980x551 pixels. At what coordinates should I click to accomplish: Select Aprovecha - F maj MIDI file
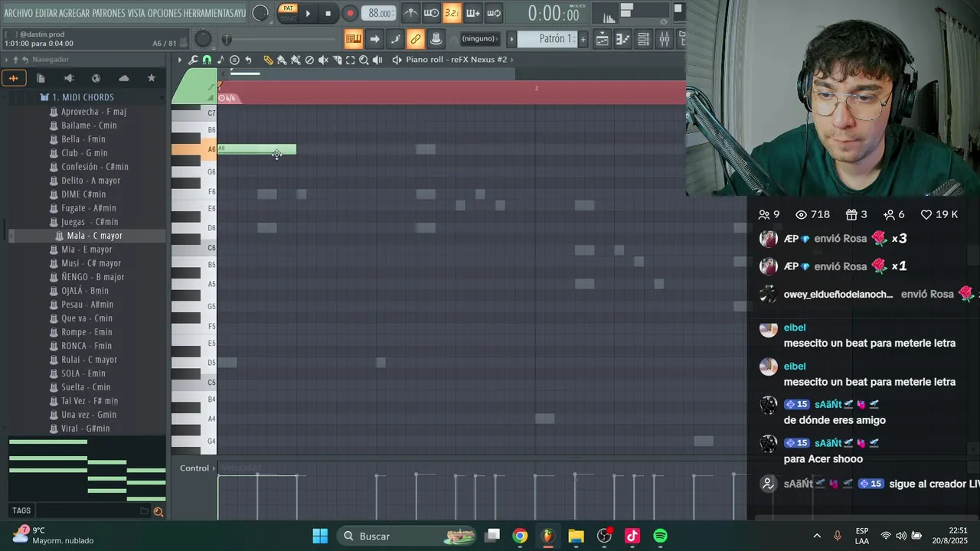click(x=93, y=112)
